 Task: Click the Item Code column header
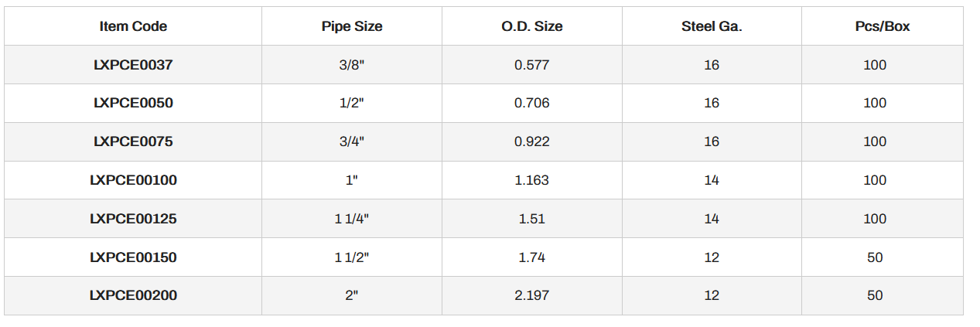click(133, 26)
